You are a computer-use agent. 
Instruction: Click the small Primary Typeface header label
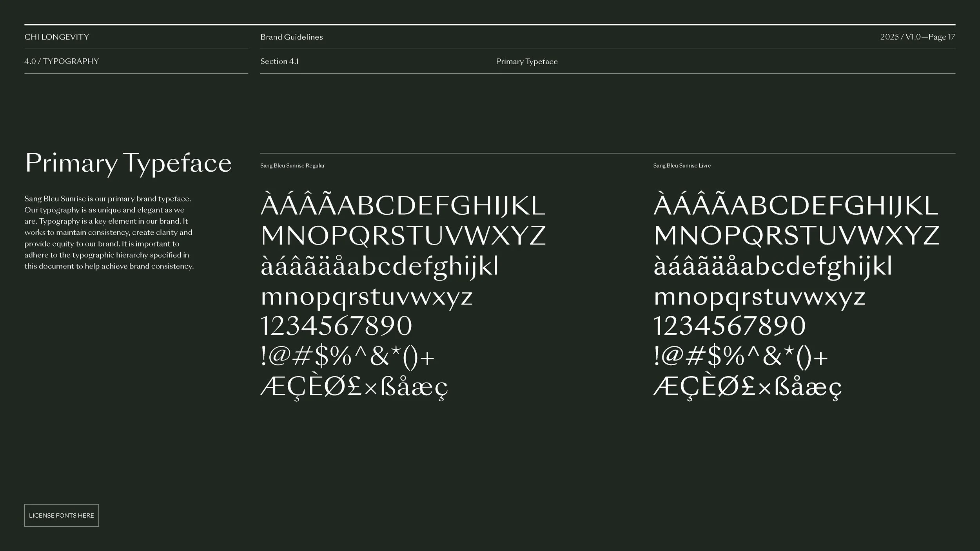(526, 62)
